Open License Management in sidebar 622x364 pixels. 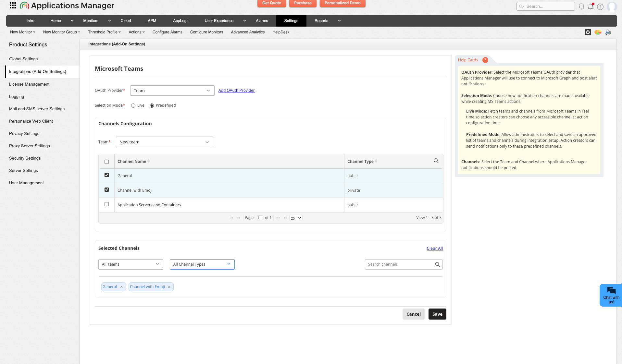tap(29, 84)
